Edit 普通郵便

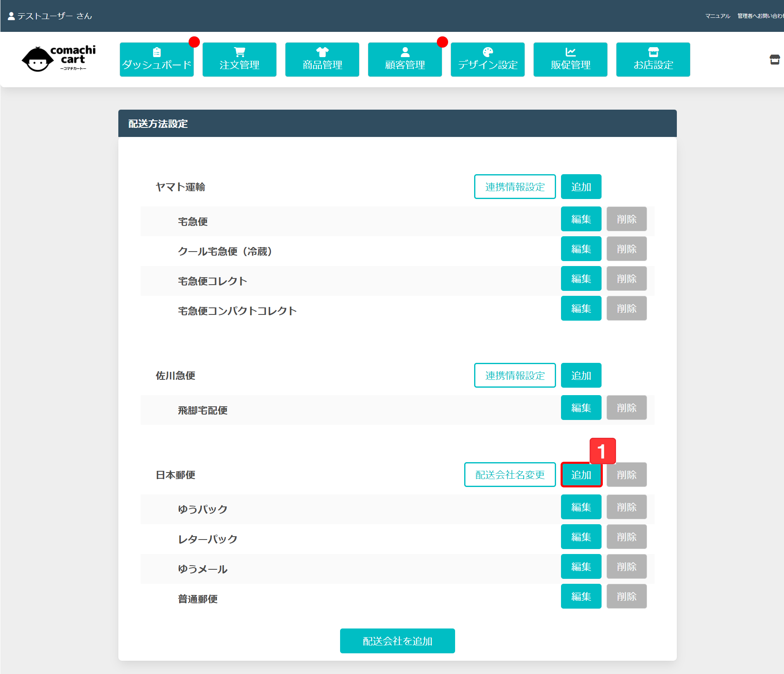coord(581,596)
